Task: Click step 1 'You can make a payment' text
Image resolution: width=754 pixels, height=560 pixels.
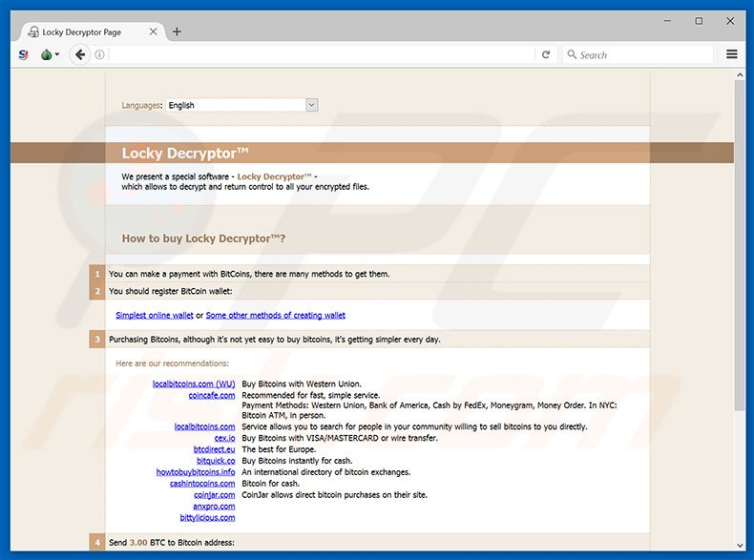Action: [x=249, y=274]
